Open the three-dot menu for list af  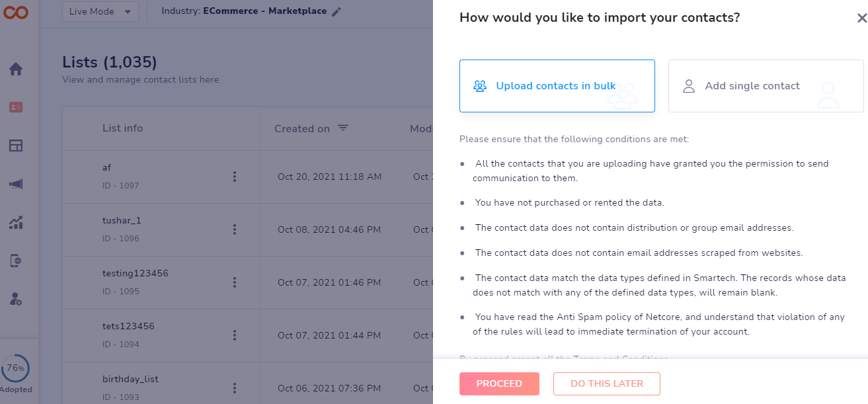click(235, 177)
